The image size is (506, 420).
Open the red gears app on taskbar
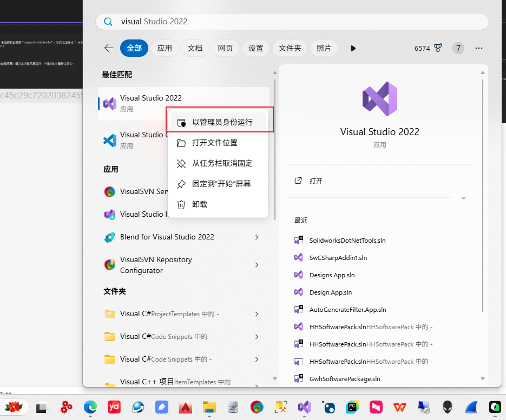click(67, 407)
